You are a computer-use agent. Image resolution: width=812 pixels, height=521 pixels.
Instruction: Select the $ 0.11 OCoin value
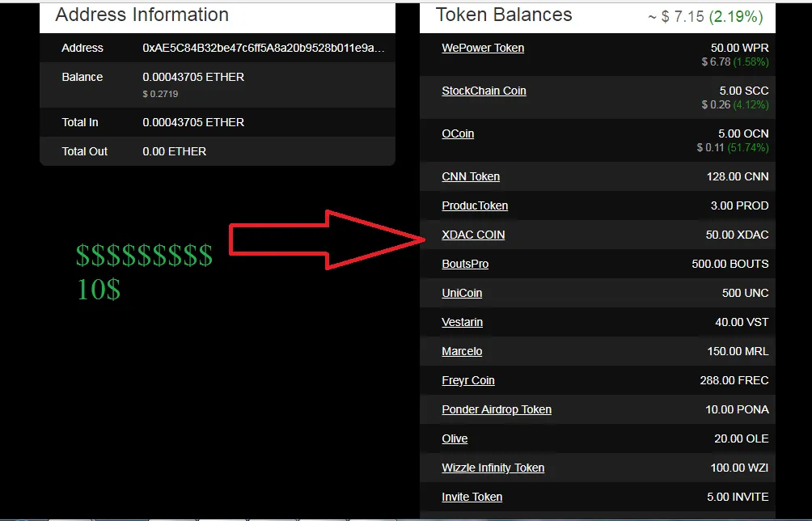[710, 147]
